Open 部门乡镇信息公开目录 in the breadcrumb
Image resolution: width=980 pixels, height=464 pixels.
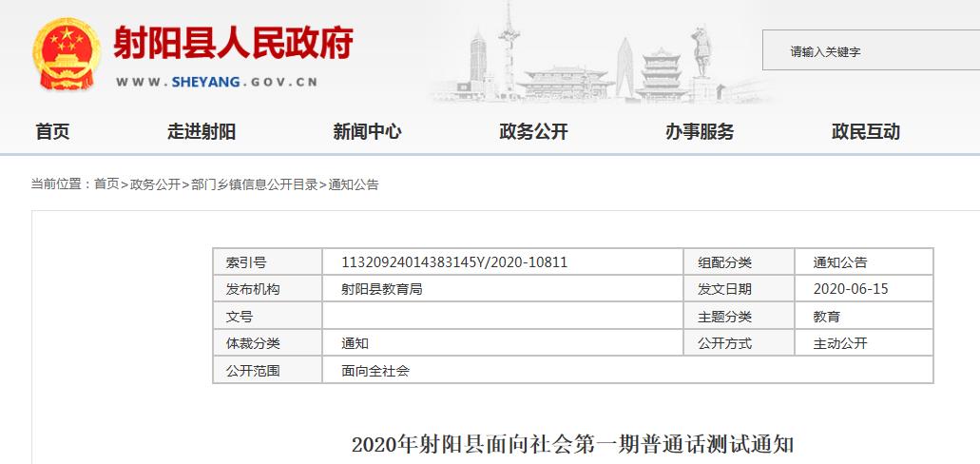pyautogui.click(x=255, y=184)
